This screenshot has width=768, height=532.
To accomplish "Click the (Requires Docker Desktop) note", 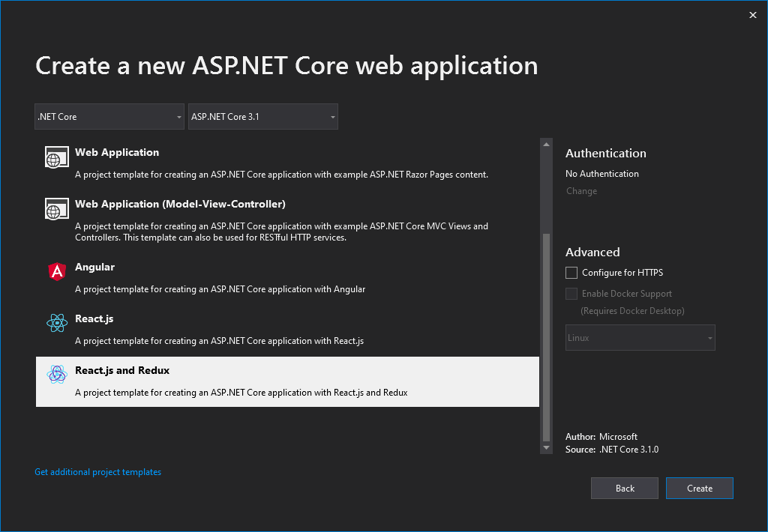I will tap(632, 311).
